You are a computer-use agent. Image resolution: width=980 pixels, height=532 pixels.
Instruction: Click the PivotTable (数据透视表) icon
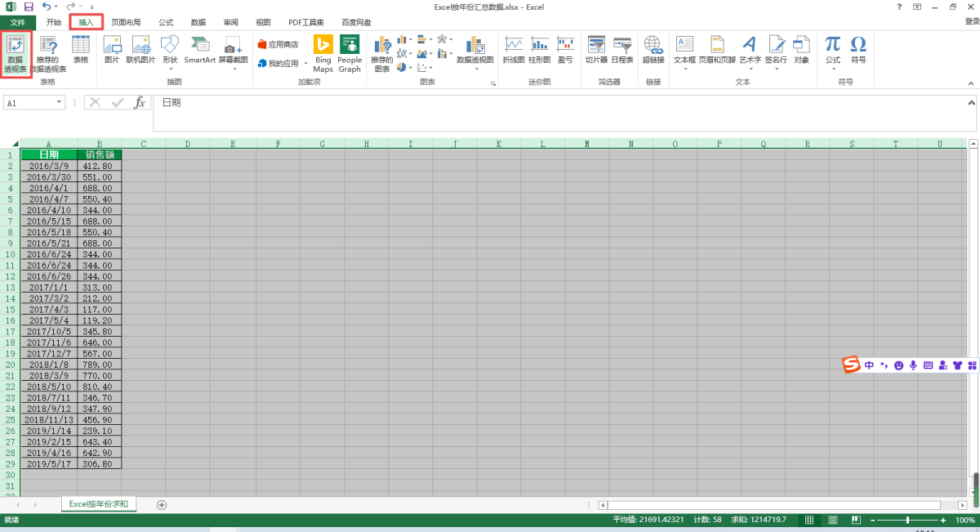click(16, 52)
